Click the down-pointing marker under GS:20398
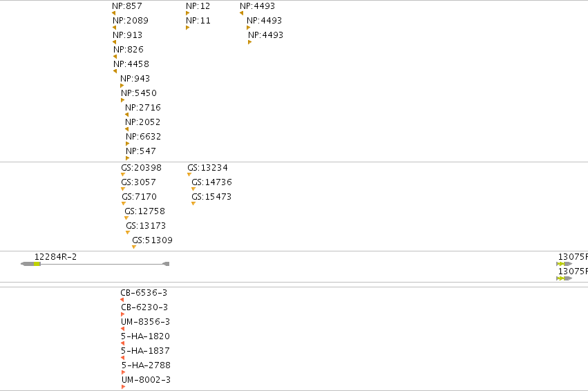 tap(123, 174)
